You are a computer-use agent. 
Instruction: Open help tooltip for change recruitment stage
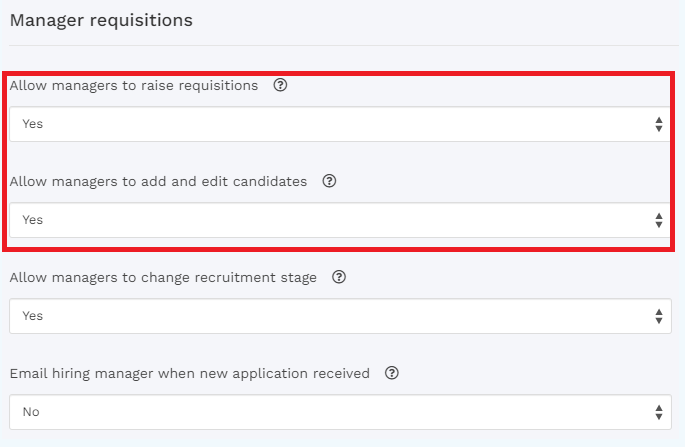click(339, 278)
